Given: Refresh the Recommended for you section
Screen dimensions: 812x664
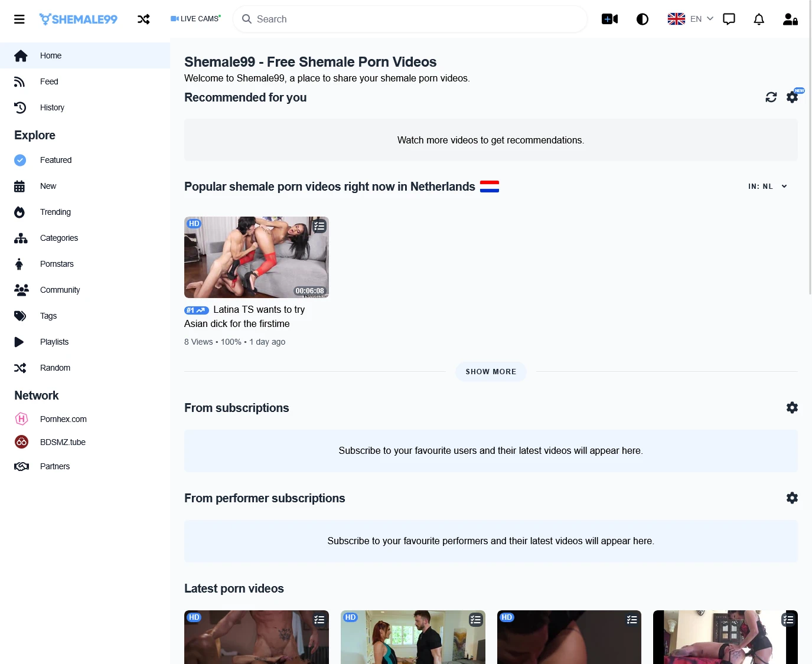Looking at the screenshot, I should pos(771,97).
